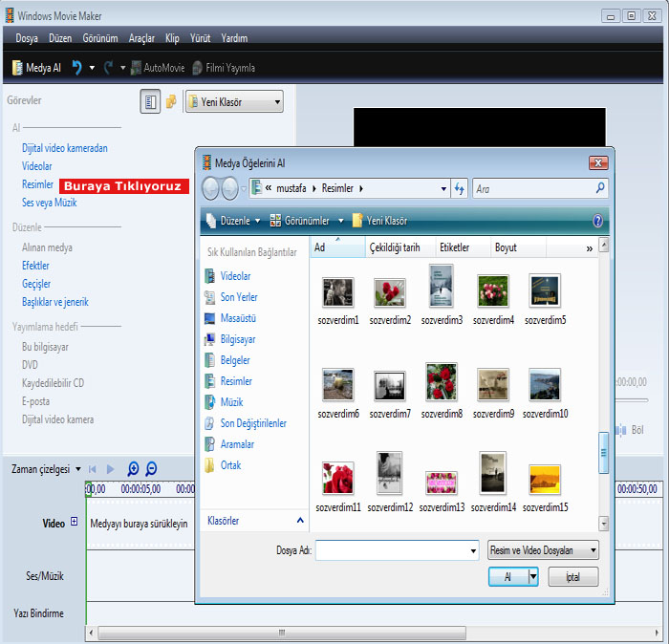Open the Yeni Klasör collection dropdown
The height and width of the screenshot is (644, 669).
tap(234, 101)
